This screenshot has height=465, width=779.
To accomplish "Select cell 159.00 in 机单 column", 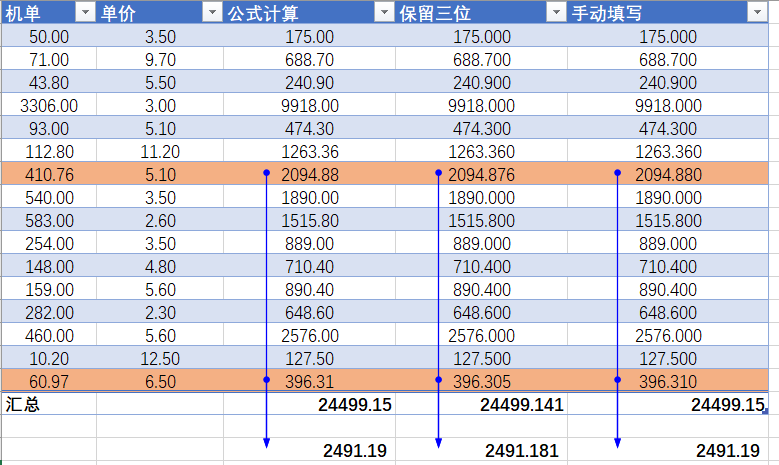I will tap(49, 290).
